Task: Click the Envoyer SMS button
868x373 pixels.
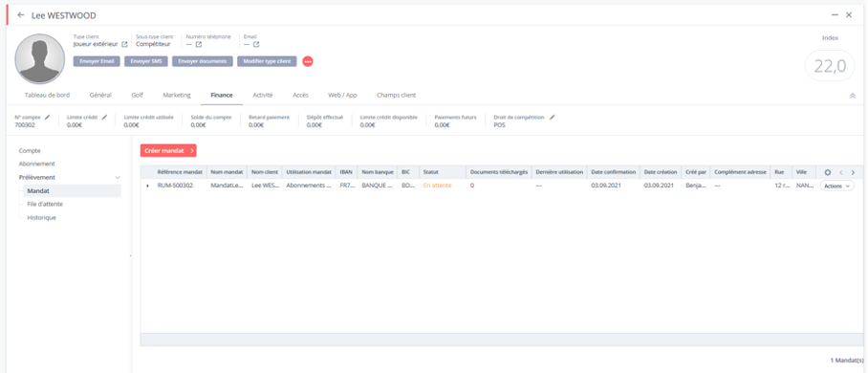Action: pos(146,61)
